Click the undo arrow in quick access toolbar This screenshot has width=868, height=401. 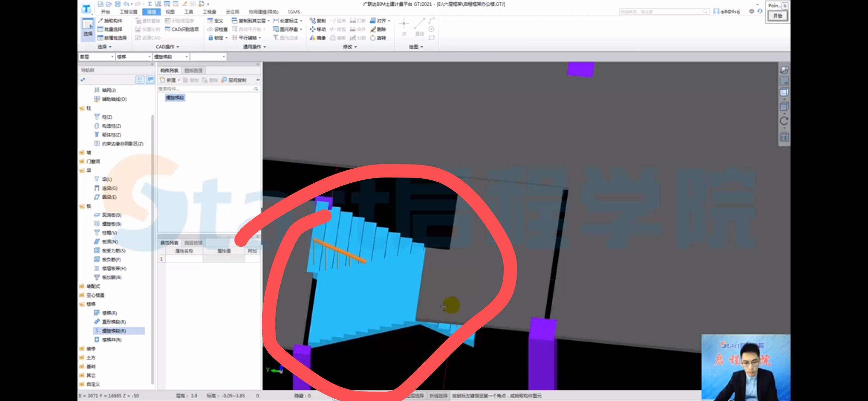tap(126, 4)
